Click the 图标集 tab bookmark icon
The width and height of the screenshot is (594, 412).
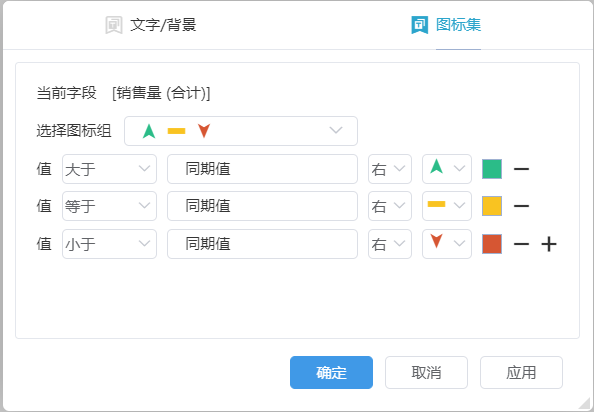click(x=419, y=25)
